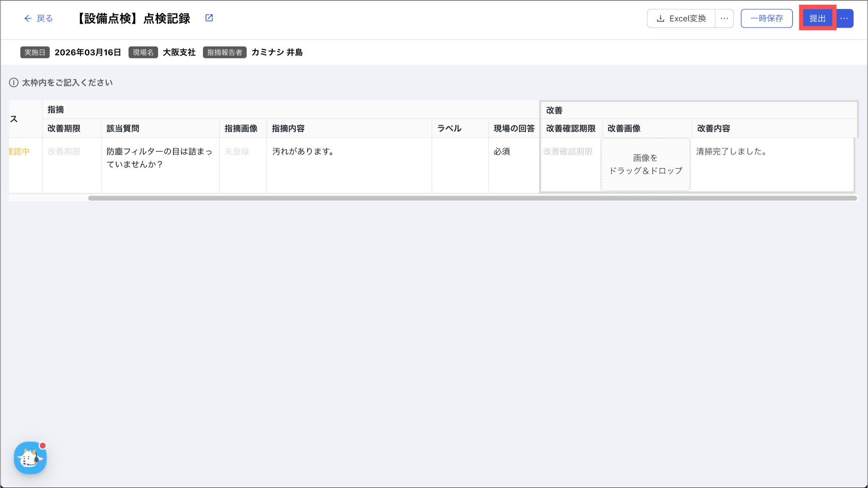Click the 確認中 status text
Viewport: 868px width, 488px height.
[19, 152]
